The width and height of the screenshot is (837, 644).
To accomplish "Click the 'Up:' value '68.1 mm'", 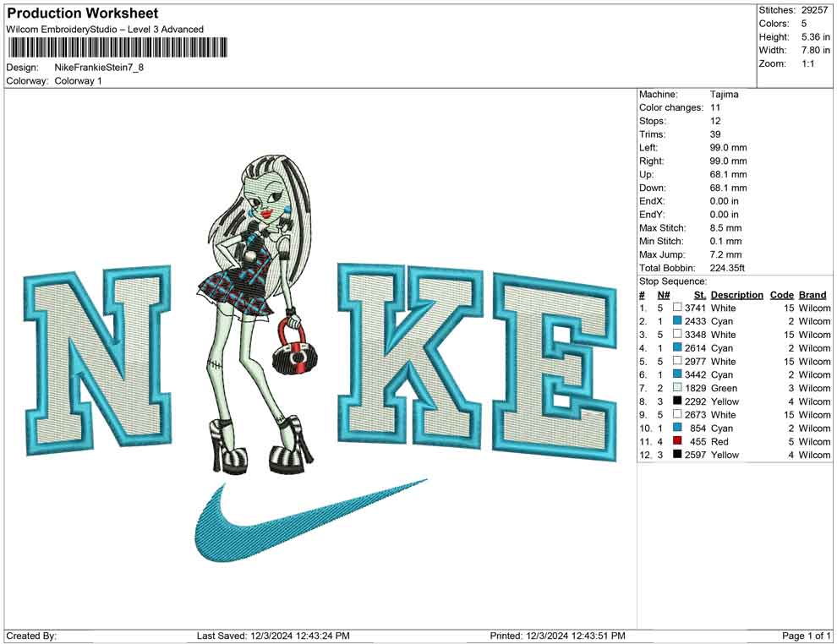I will [x=728, y=174].
